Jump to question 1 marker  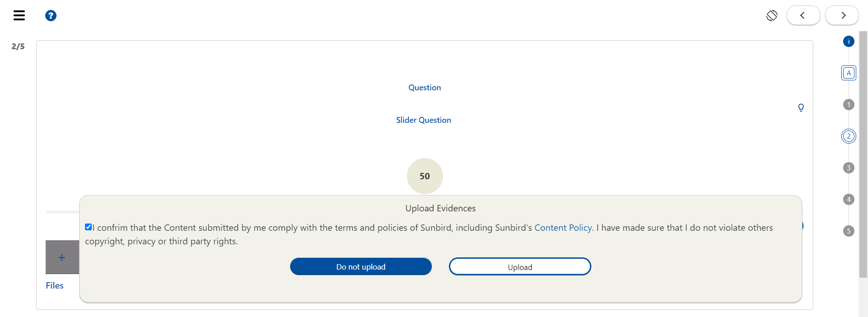[x=849, y=105]
